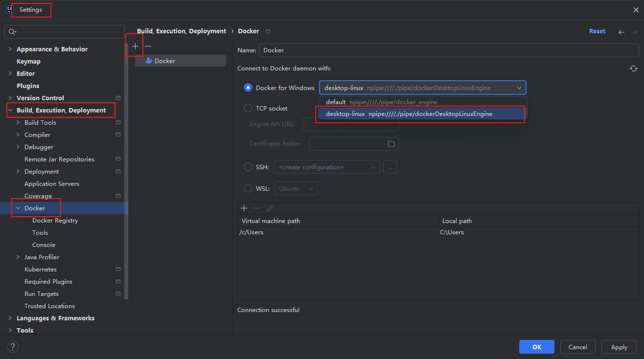Select the TCP socket radio button
The image size is (644, 359).
tap(248, 108)
